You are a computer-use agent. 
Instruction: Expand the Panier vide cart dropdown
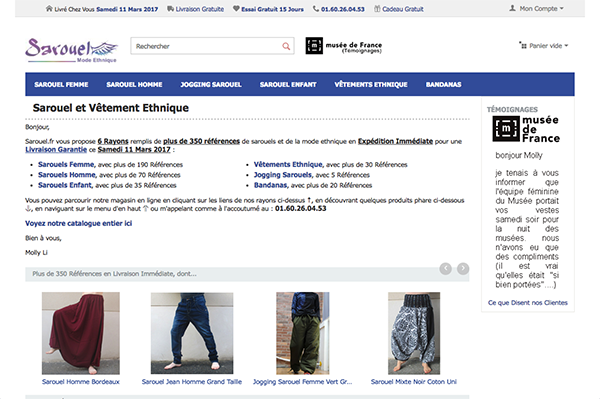point(543,46)
